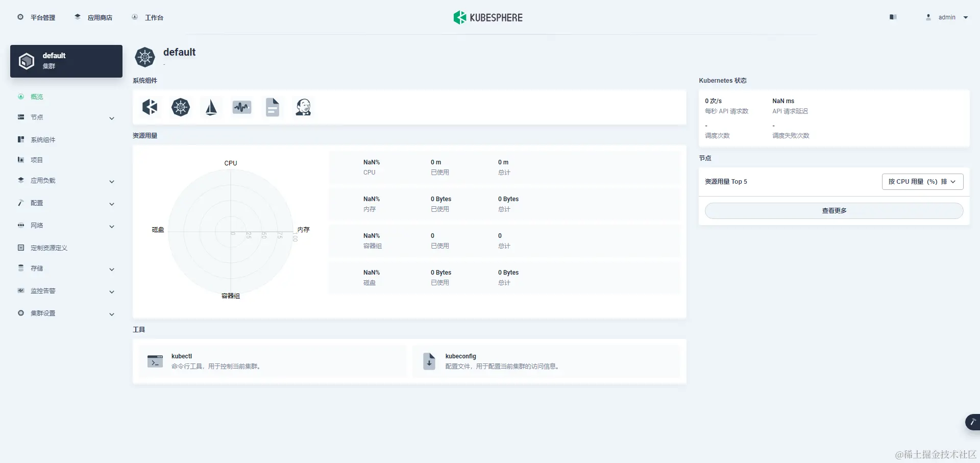Screen dimensions: 980x463
Task: Expand the 配置 configuration chevron
Action: [112, 204]
